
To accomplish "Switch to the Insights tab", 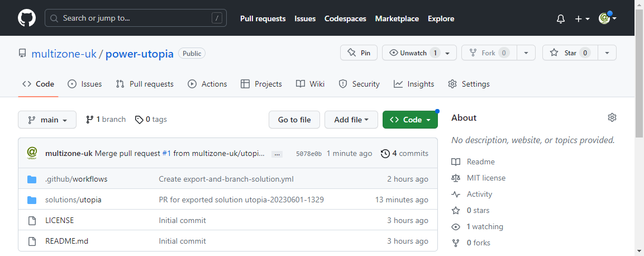I will point(413,84).
